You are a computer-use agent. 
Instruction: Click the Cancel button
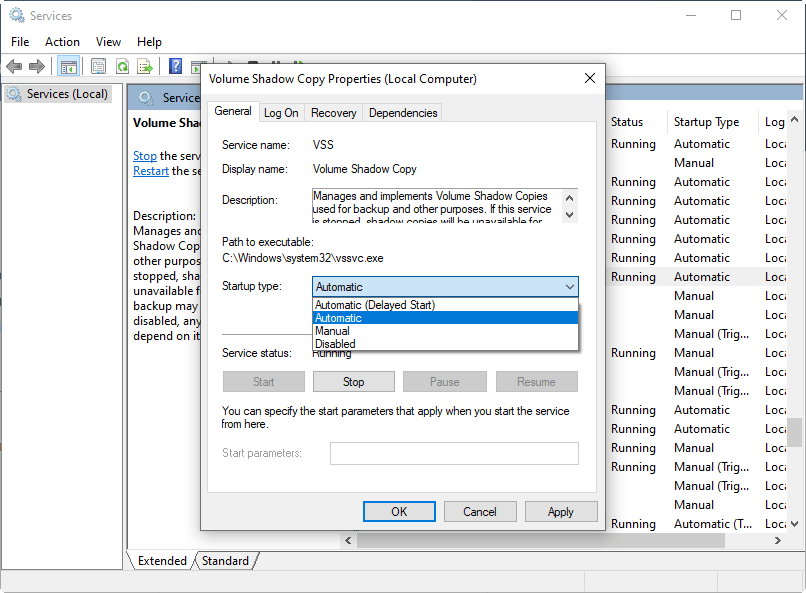tap(480, 512)
